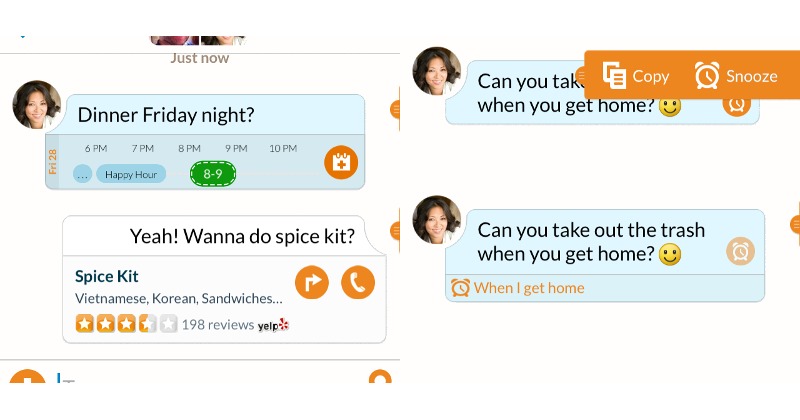Call Spice Kit with phone icon
The height and width of the screenshot is (420, 800).
click(358, 282)
